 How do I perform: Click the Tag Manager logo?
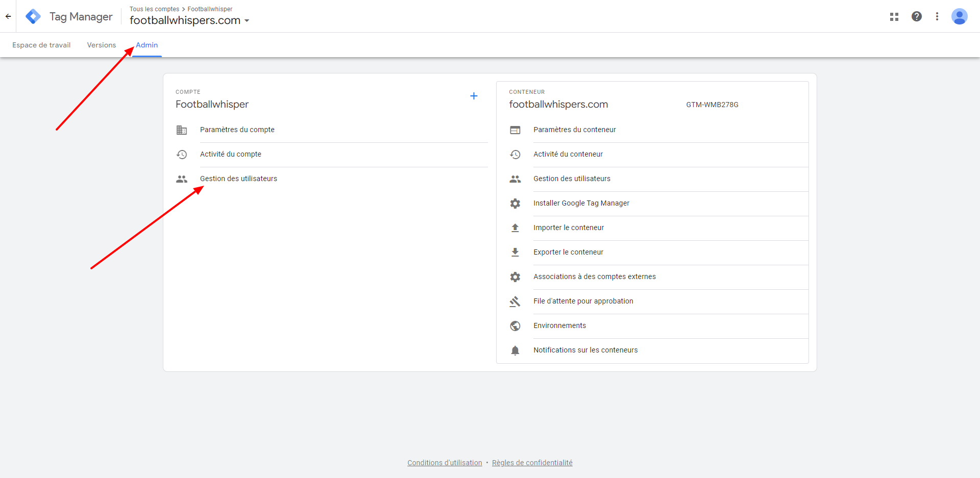(x=34, y=17)
